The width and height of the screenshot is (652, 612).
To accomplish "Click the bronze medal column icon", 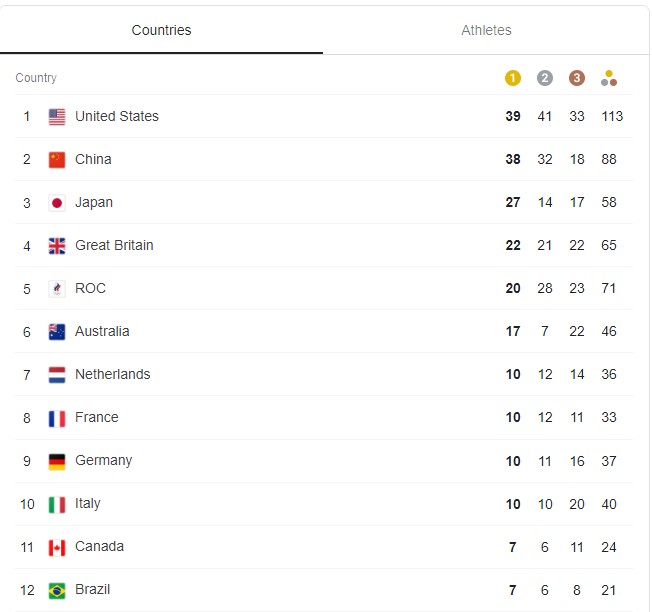I will coord(577,78).
